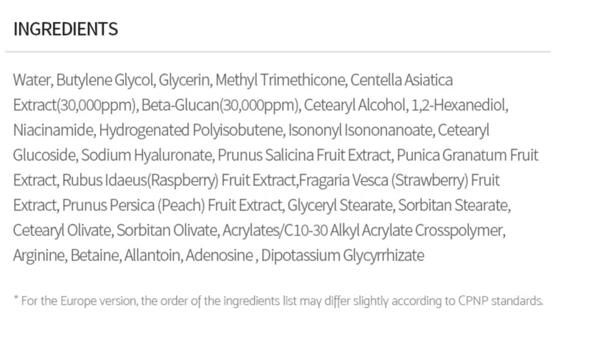The height and width of the screenshot is (364, 589).
Task: Click the Europe version CPNP footnote
Action: tap(278, 301)
